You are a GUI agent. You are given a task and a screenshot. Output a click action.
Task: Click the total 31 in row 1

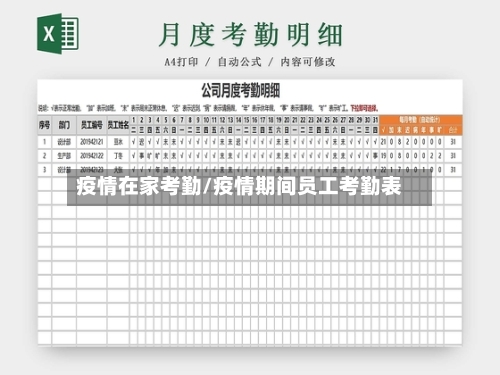(453, 142)
